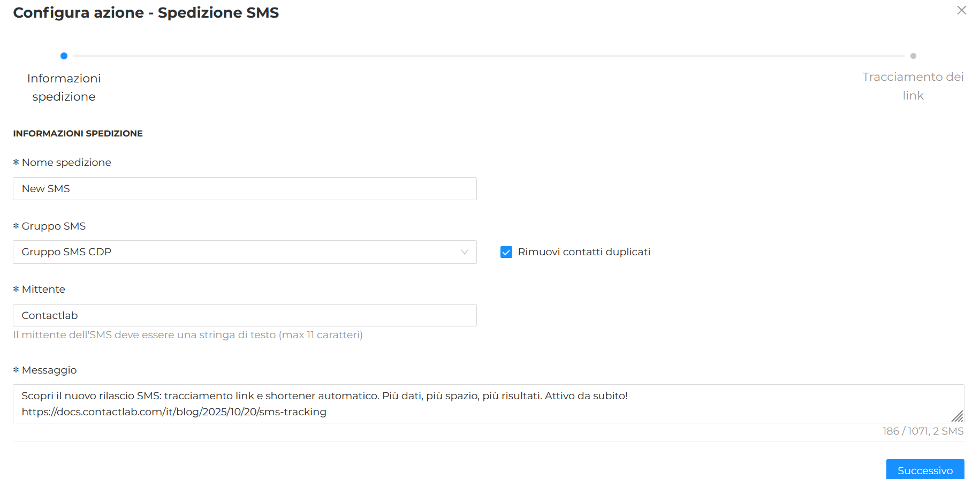This screenshot has width=980, height=479.
Task: Open the Gruppo SMS CDP dropdown
Action: click(245, 252)
